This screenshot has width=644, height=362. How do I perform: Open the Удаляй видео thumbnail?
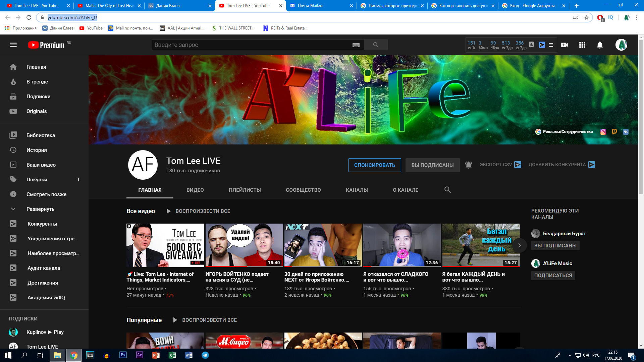coord(244,245)
